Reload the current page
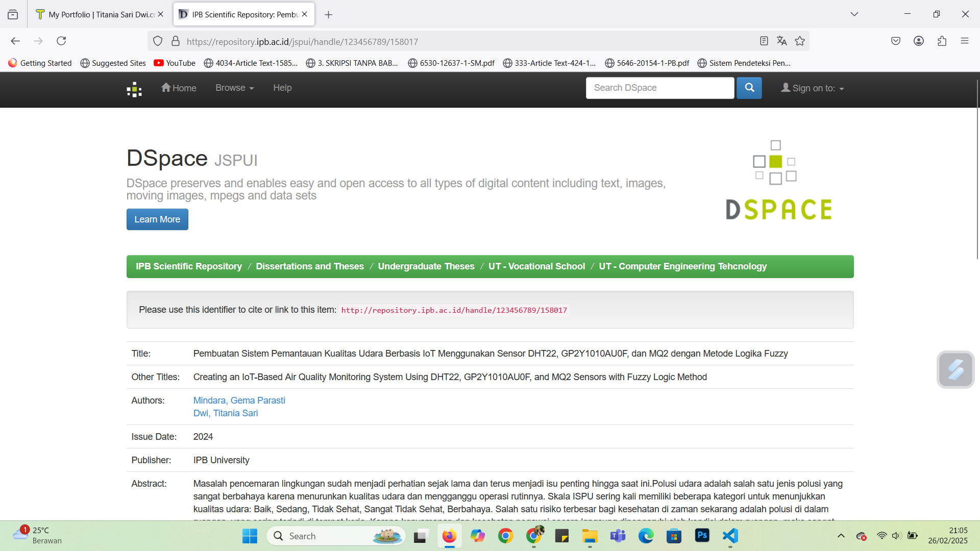980x551 pixels. [61, 41]
